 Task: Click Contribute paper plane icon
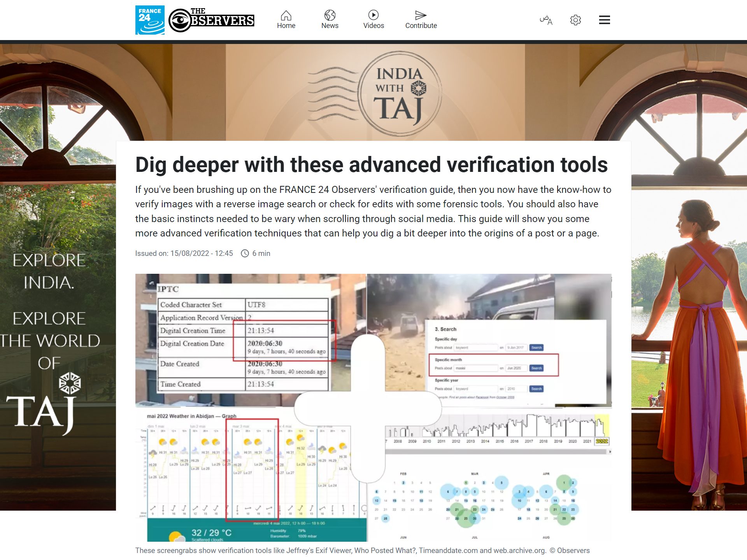pos(421,15)
